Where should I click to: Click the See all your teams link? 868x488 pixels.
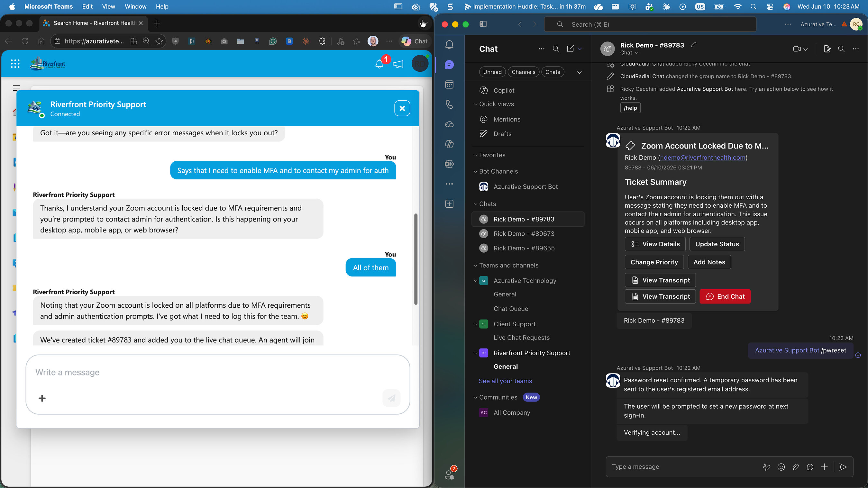coord(506,381)
